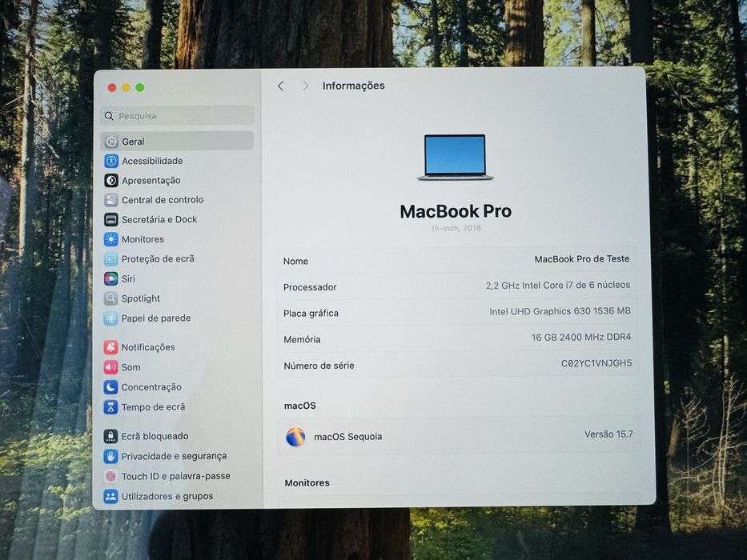Open the Monitores sidebar icon
747x560 pixels.
111,239
